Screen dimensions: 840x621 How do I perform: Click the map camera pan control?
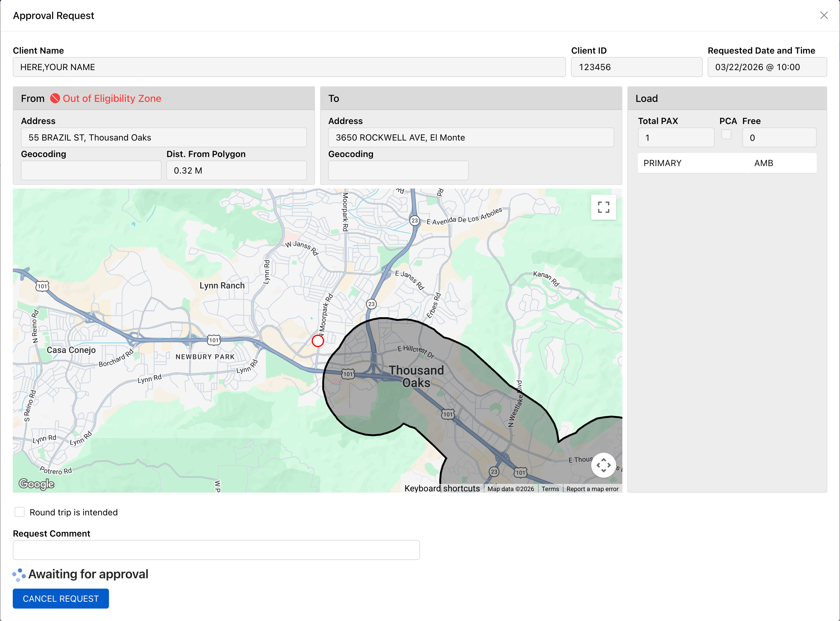tap(603, 465)
